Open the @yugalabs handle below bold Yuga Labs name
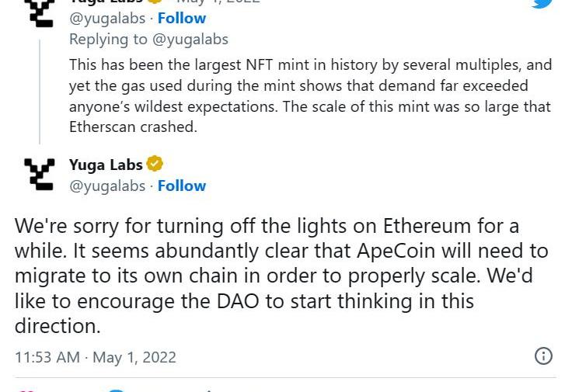The height and width of the screenshot is (392, 572). [x=107, y=186]
